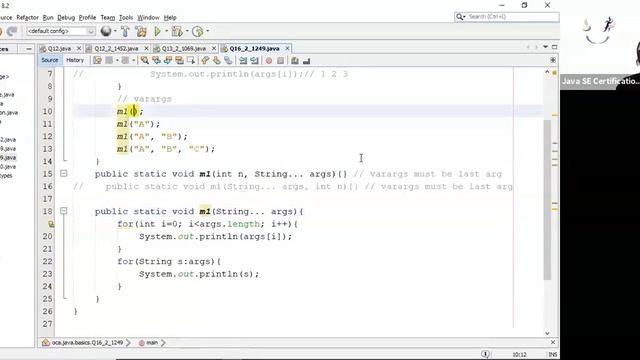Screen dimensions: 640x360
Task: Collapse code fold at line 18
Action: pyautogui.click(x=64, y=211)
